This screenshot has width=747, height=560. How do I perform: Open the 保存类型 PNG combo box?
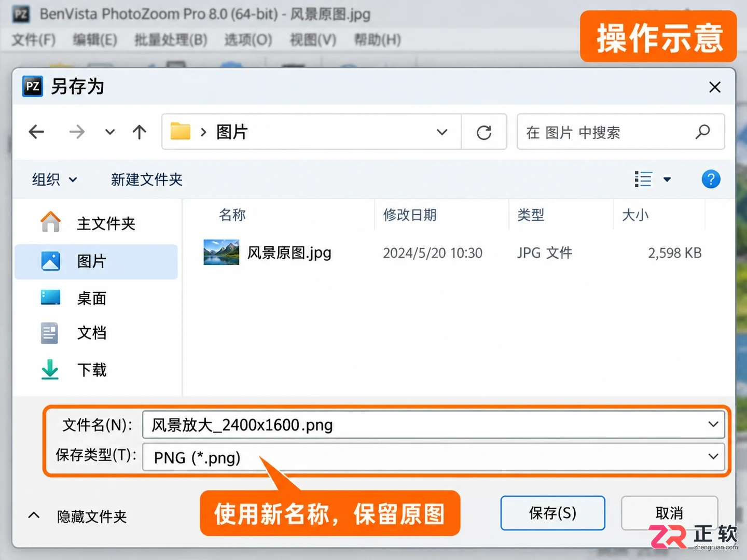tap(434, 457)
